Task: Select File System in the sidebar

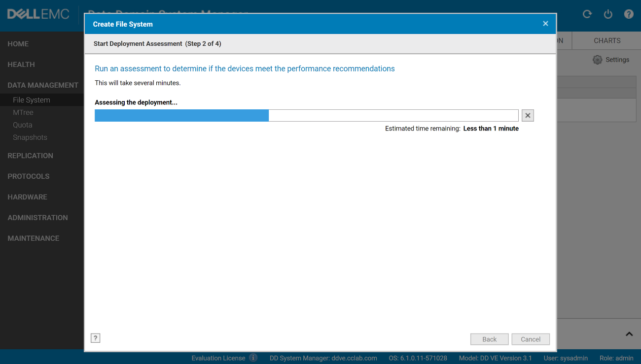Action: click(32, 100)
